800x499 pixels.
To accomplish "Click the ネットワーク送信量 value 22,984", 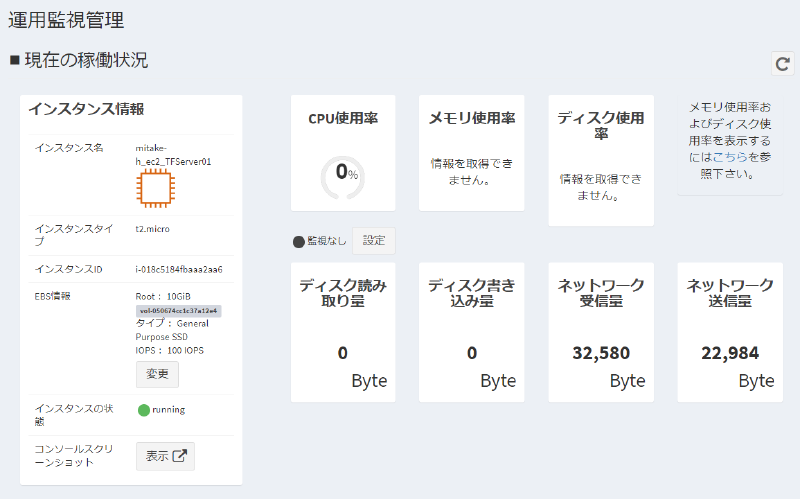I will coord(730,353).
